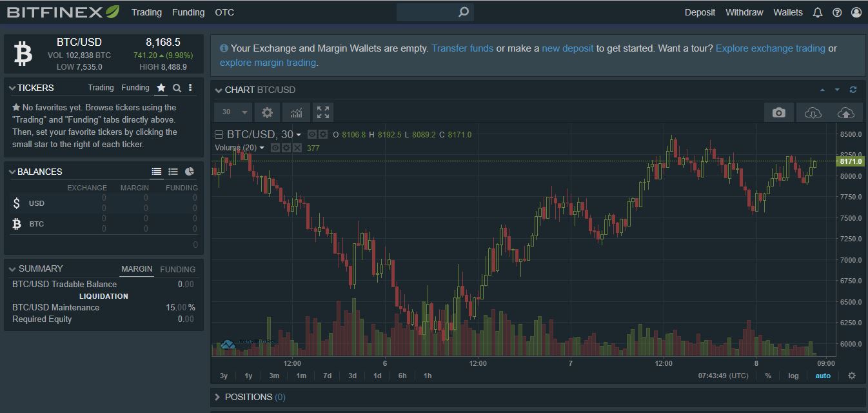This screenshot has height=413, width=868.
Task: Click the info icon in the notice banner
Action: (x=224, y=48)
